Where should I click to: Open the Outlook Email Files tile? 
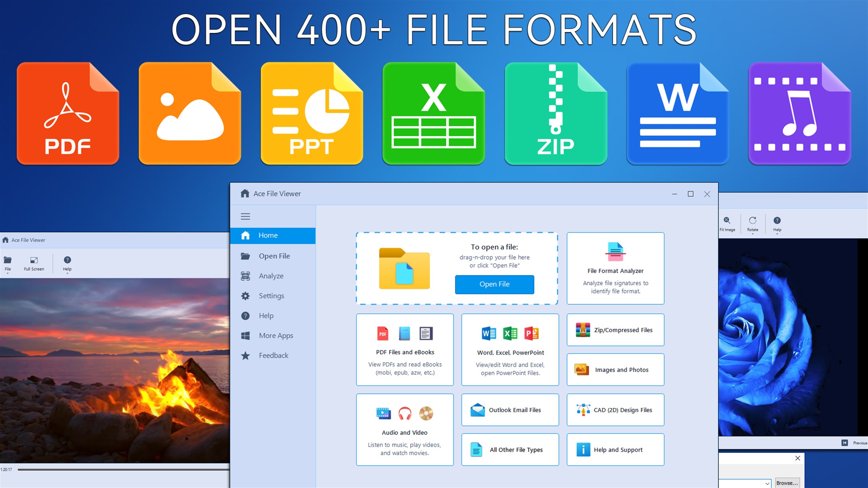point(510,410)
